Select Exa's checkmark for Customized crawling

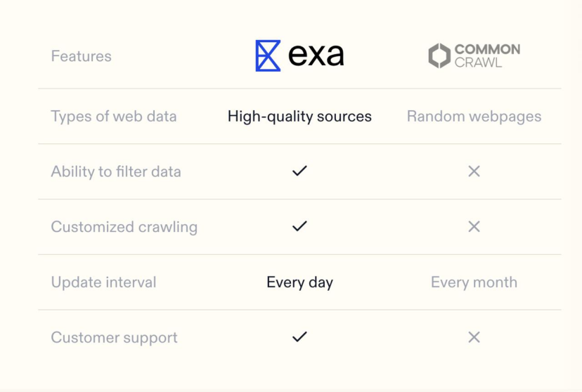(299, 226)
